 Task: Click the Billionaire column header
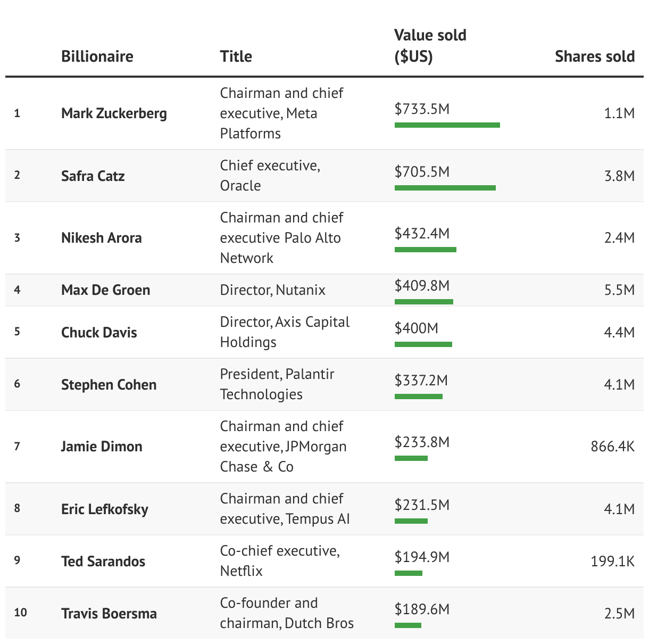click(x=97, y=56)
